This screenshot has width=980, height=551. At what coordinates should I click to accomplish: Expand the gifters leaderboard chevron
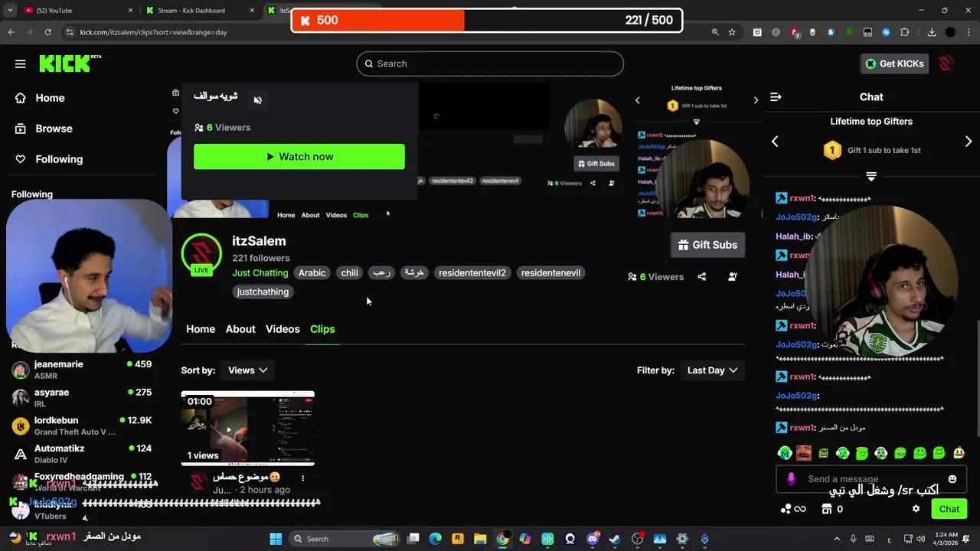[x=871, y=177]
